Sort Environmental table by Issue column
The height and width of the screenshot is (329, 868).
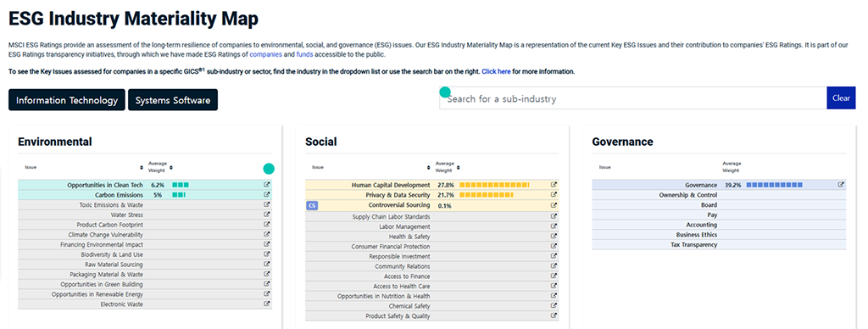coord(142,167)
